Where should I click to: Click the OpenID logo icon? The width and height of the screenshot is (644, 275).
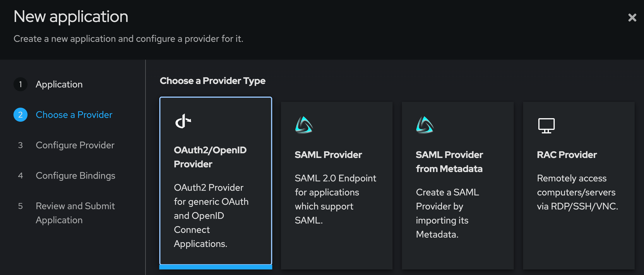pyautogui.click(x=183, y=121)
